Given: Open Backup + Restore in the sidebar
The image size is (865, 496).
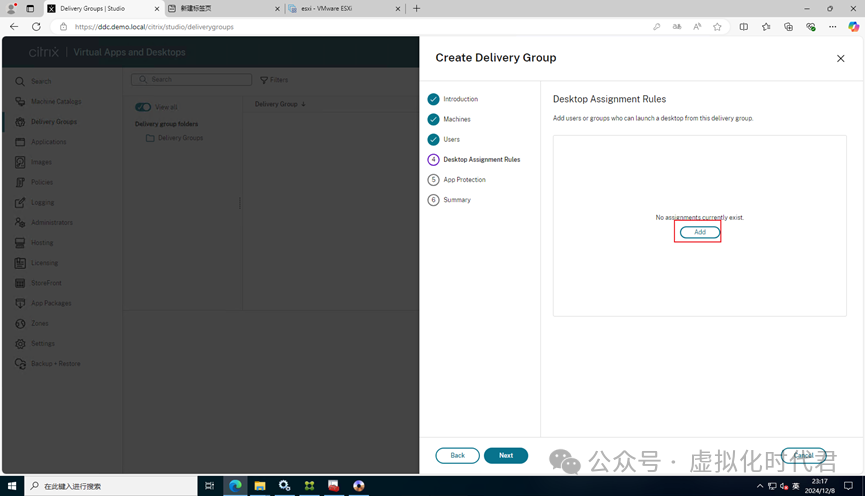Looking at the screenshot, I should coord(47,364).
